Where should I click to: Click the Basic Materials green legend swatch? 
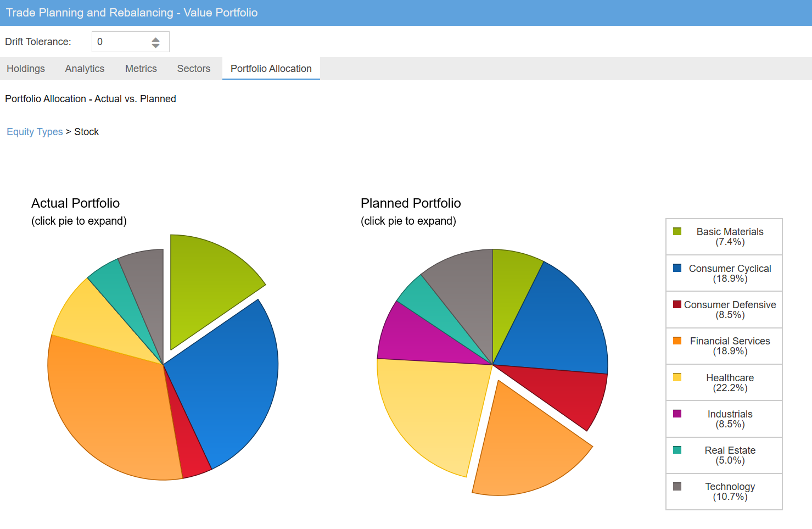click(x=677, y=231)
